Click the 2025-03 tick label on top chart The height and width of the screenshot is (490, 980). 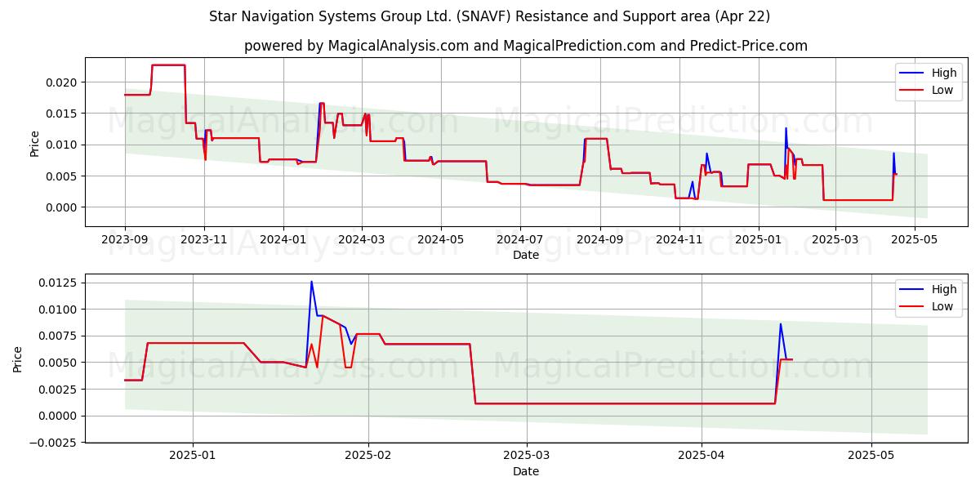(x=835, y=240)
